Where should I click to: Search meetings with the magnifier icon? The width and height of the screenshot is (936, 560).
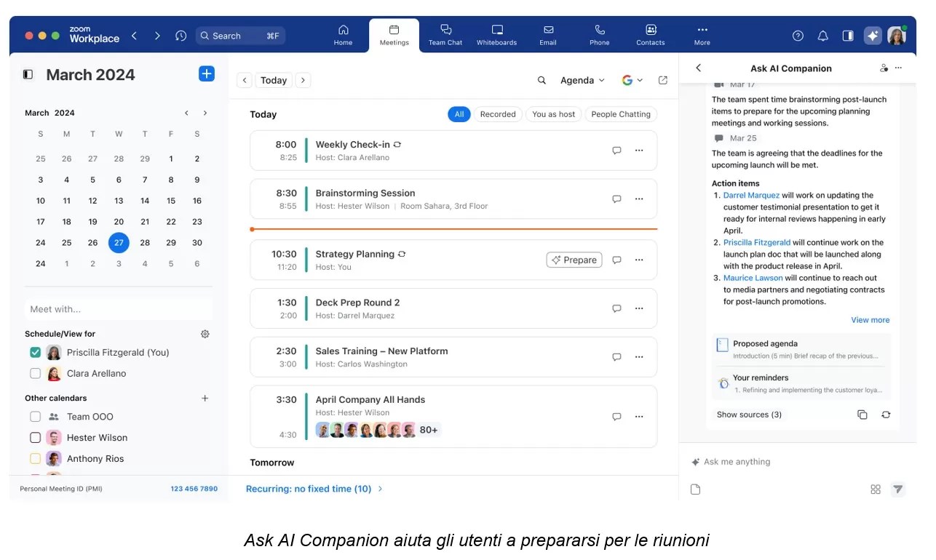[x=542, y=80]
